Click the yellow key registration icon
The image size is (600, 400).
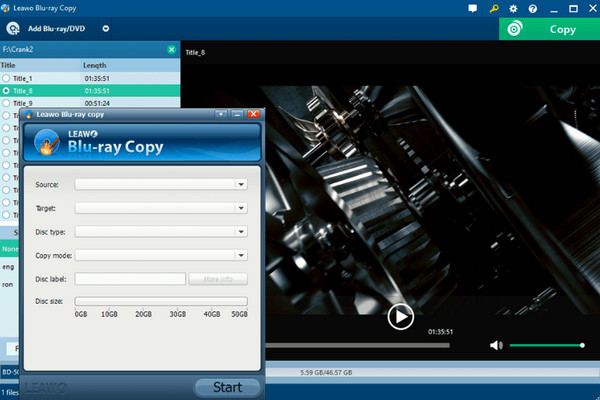click(494, 8)
